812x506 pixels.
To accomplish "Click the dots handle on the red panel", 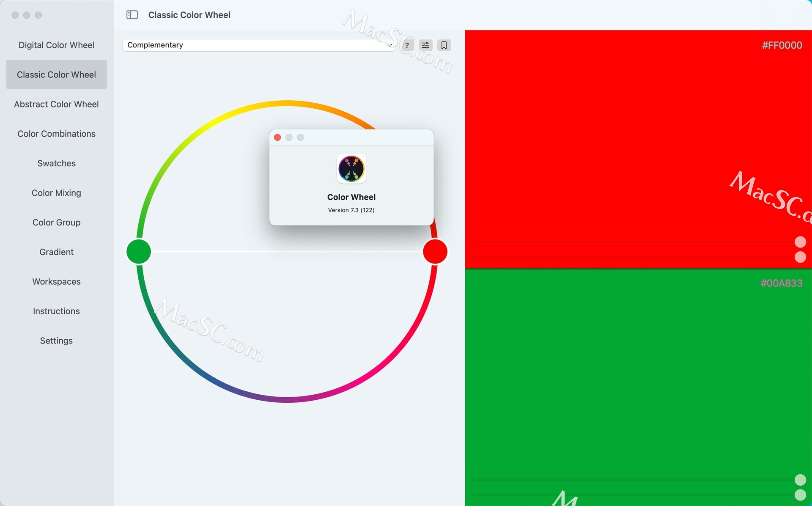I will [x=801, y=249].
